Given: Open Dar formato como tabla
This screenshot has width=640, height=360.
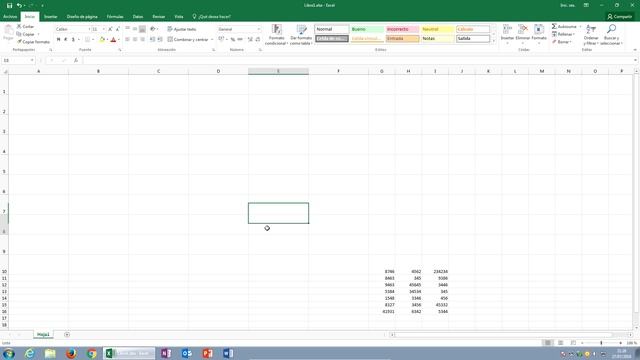Looking at the screenshot, I should tap(301, 35).
